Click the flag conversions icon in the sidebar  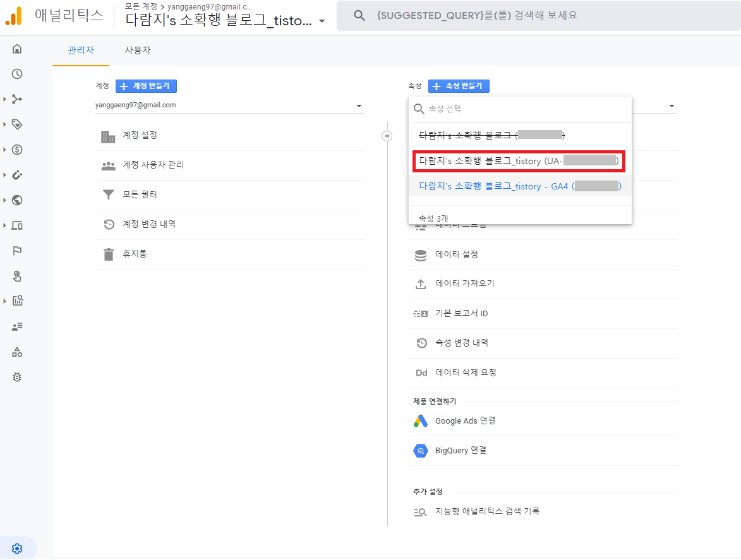click(x=17, y=251)
